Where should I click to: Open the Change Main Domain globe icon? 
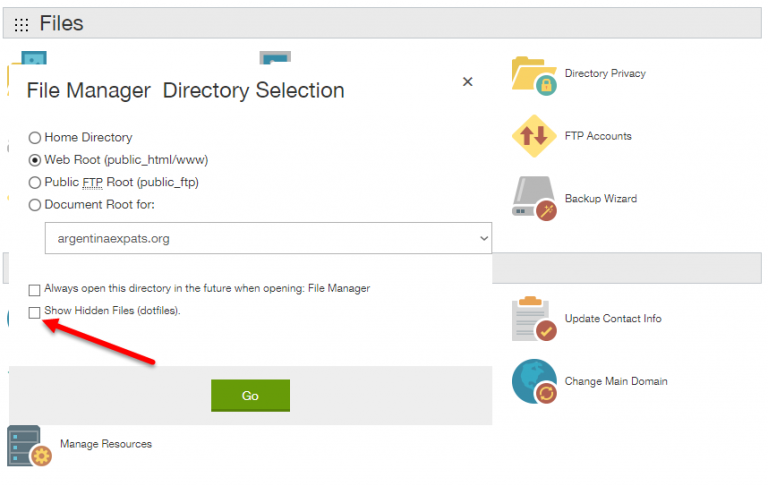tap(534, 381)
